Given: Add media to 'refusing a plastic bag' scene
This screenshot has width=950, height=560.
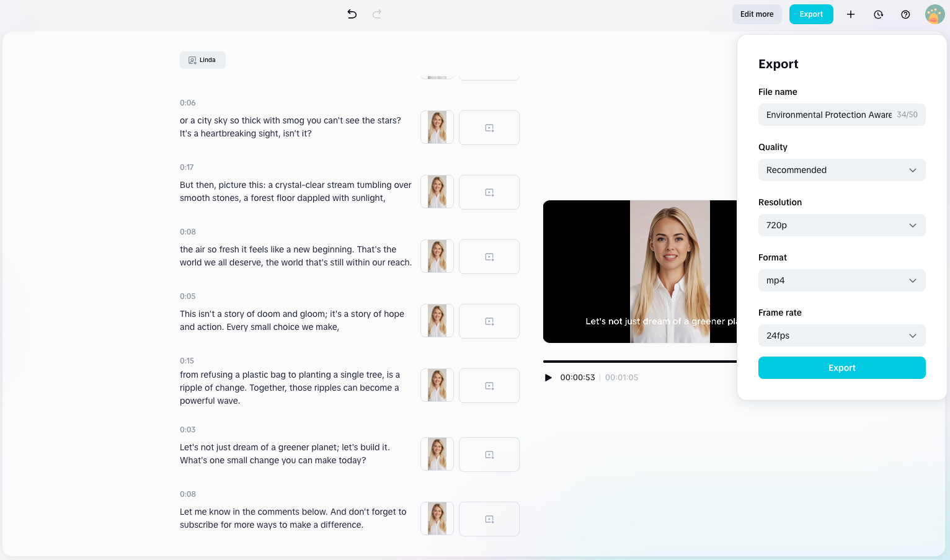Looking at the screenshot, I should click(x=489, y=386).
